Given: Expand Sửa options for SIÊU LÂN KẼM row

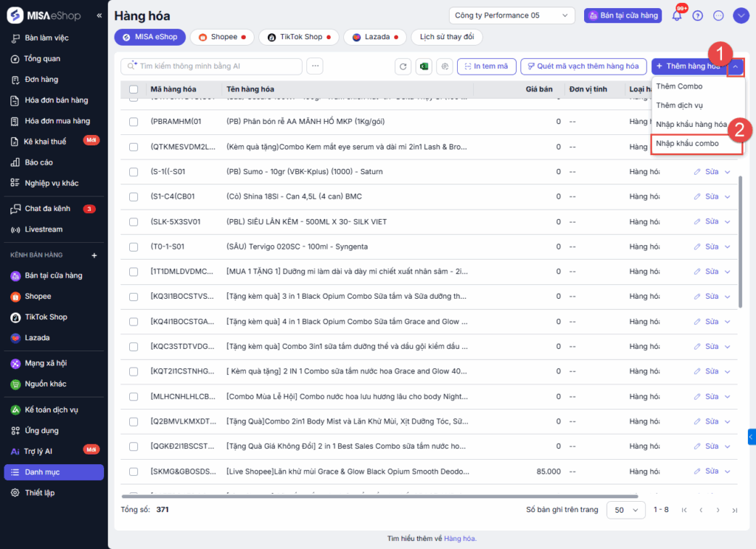Looking at the screenshot, I should tap(727, 221).
